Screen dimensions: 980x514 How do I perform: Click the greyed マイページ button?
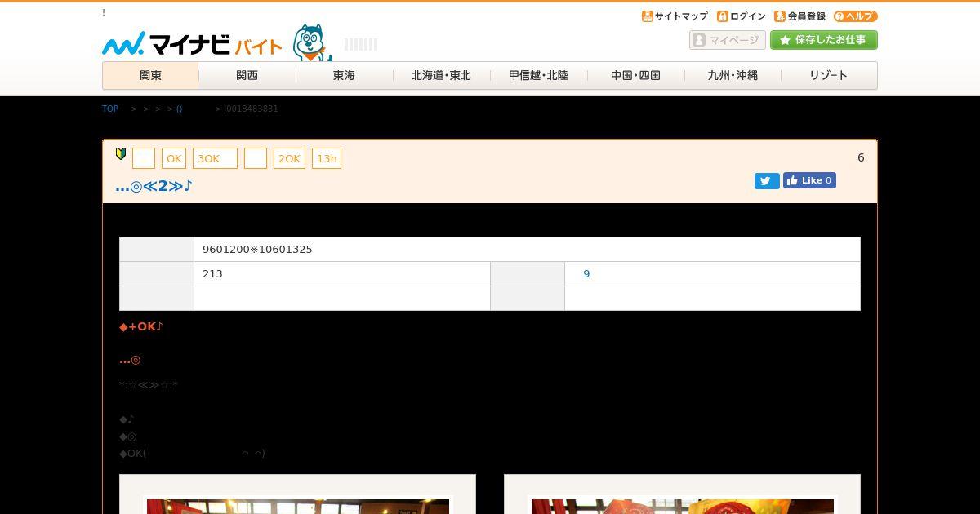[728, 40]
